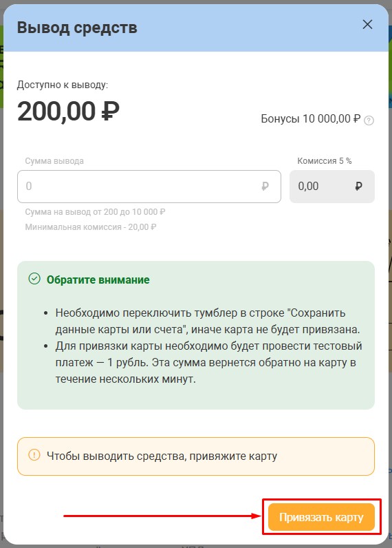Click the Бонусы 10 000,00 ₽ label
This screenshot has width=392, height=548.
311,119
